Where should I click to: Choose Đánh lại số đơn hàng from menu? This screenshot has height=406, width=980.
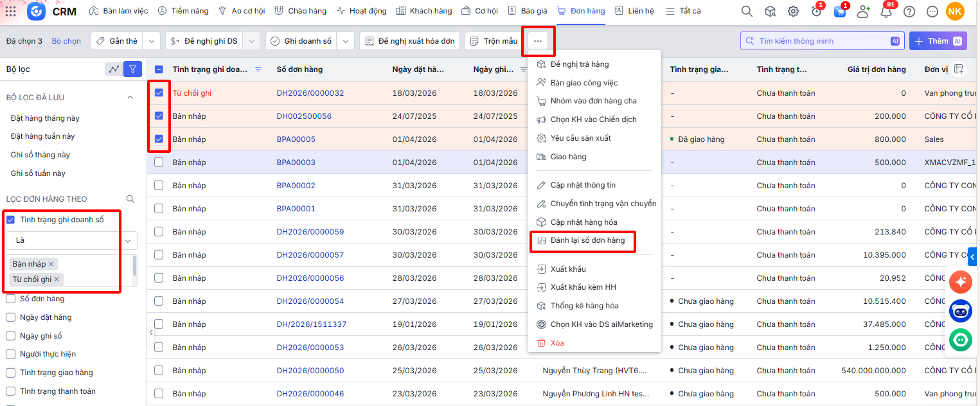[587, 240]
